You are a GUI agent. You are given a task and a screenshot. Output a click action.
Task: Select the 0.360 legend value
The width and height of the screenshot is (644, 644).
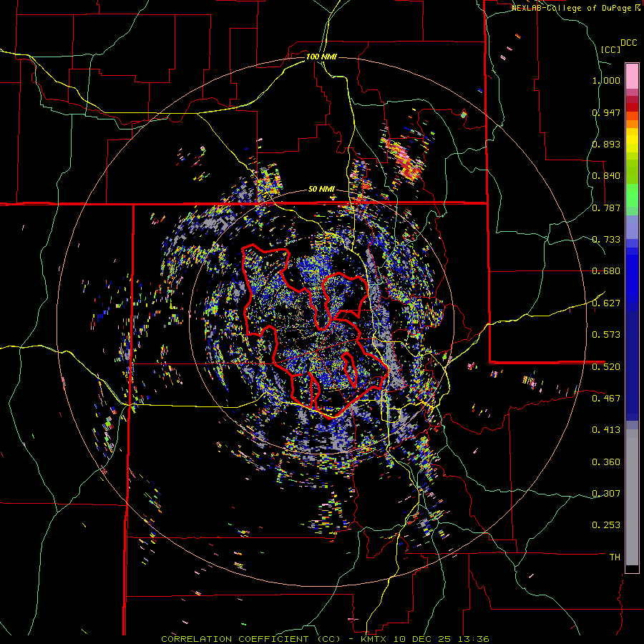(x=606, y=462)
